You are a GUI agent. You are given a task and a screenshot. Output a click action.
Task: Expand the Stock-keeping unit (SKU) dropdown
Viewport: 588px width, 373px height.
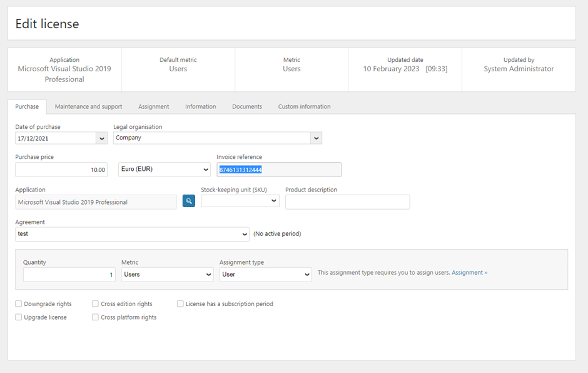[240, 201]
